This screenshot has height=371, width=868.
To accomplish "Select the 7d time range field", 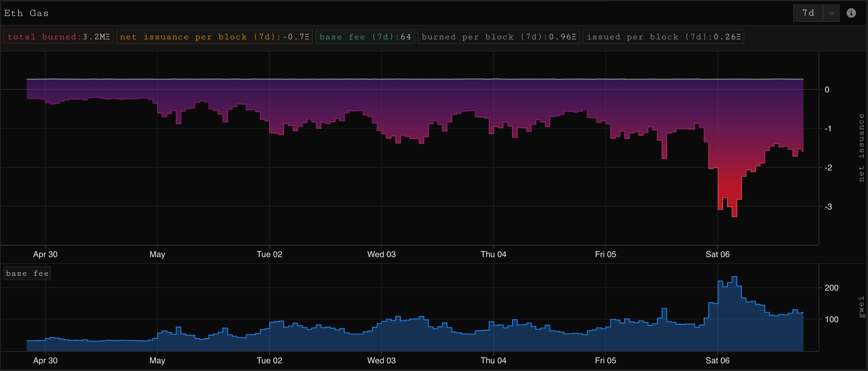I will pos(808,13).
